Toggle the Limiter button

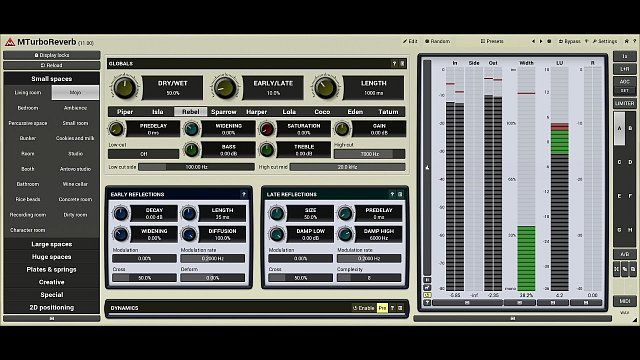point(624,104)
